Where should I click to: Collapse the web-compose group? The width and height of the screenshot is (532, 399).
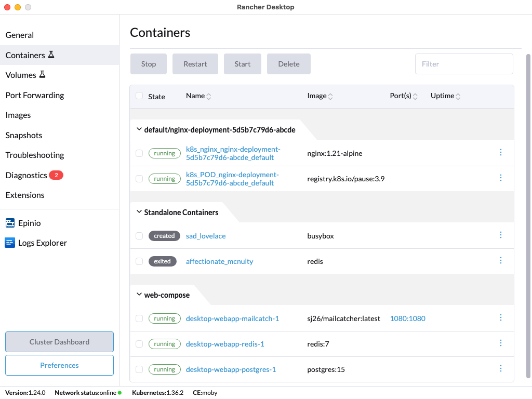139,294
